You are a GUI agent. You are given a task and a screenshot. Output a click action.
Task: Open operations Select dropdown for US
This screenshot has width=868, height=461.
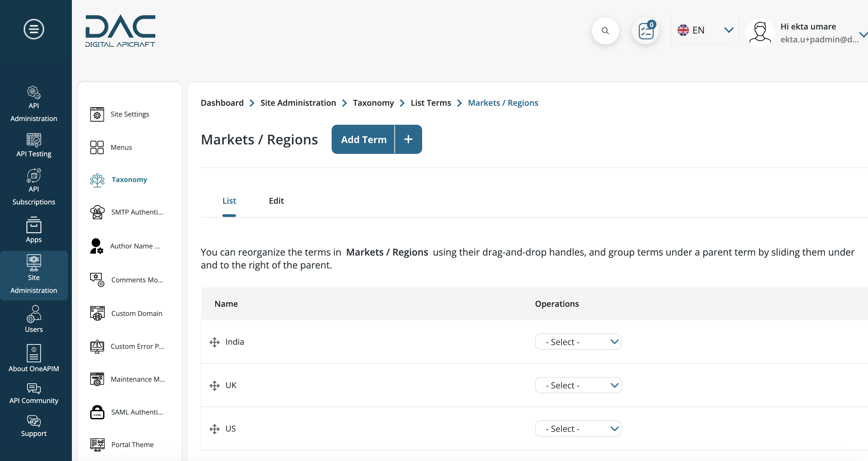578,428
